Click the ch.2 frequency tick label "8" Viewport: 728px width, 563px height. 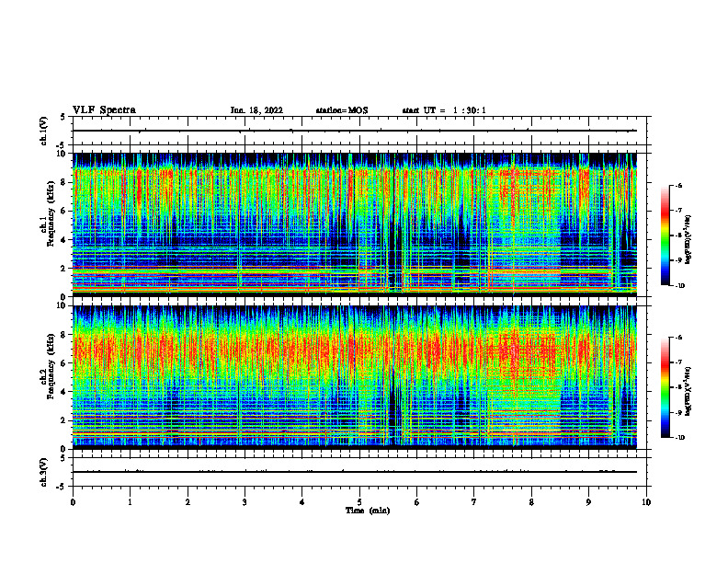coord(64,335)
